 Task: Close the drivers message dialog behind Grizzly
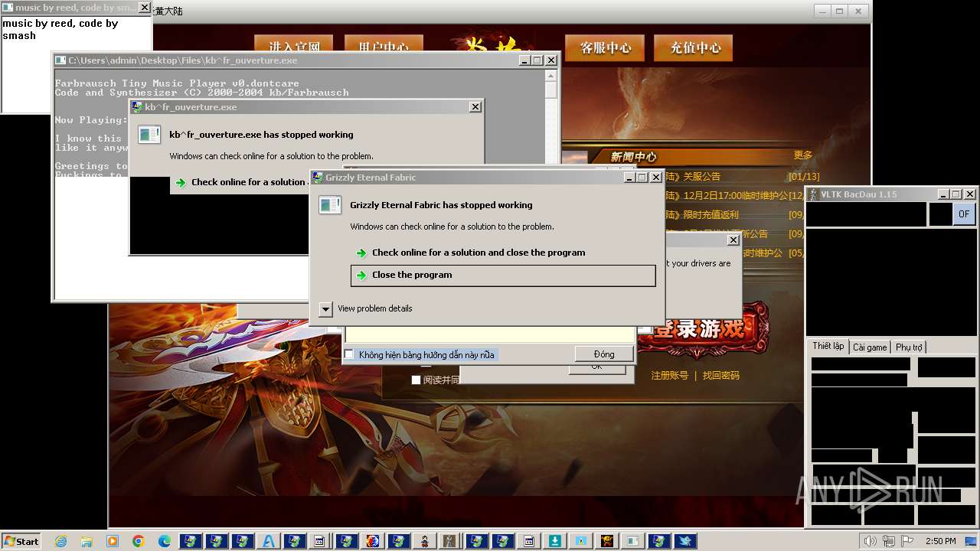click(733, 240)
